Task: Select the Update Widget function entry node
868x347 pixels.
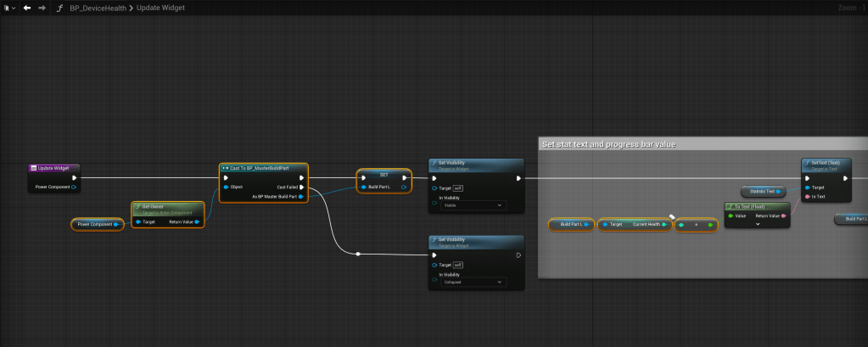Action: pyautogui.click(x=54, y=168)
